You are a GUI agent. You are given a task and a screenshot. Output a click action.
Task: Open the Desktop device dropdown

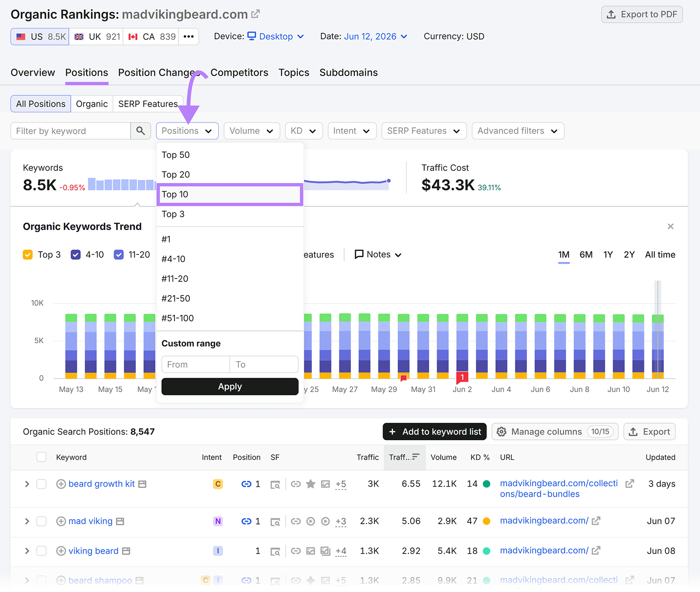[276, 36]
